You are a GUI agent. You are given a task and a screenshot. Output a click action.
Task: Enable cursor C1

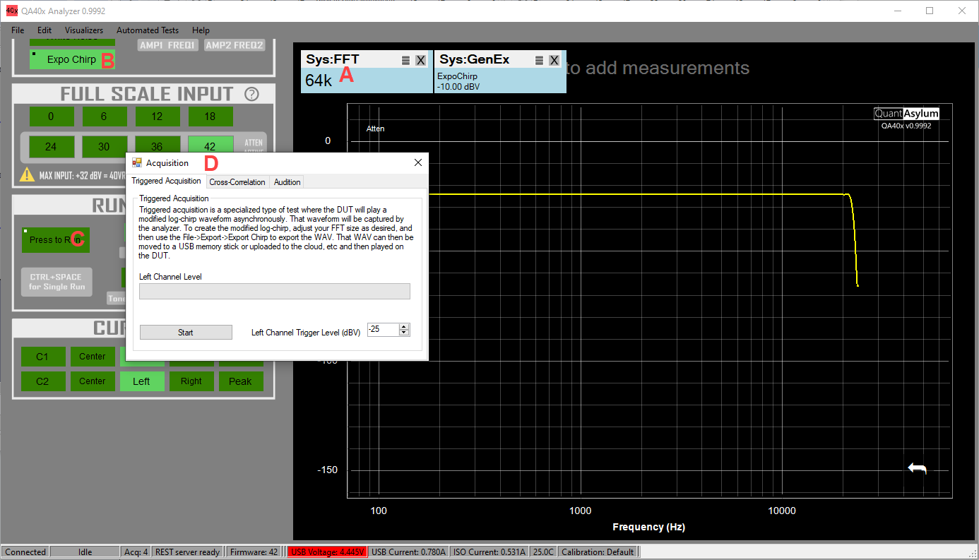(43, 357)
